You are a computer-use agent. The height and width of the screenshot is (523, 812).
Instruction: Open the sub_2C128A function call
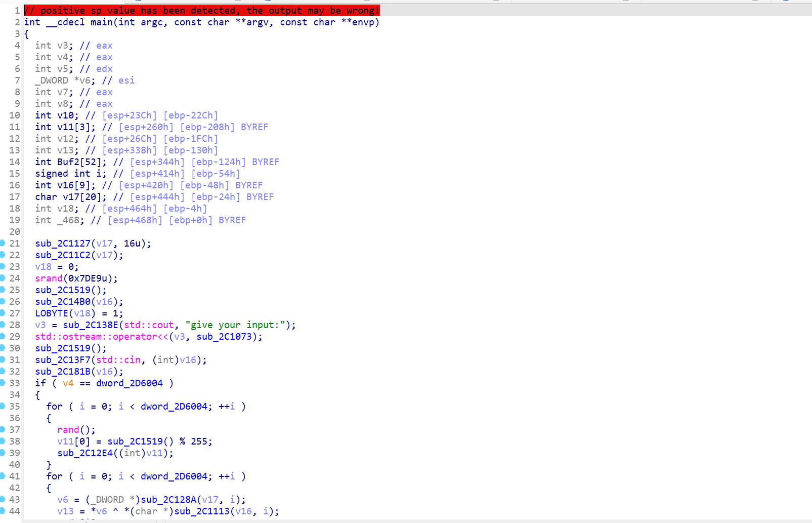pos(168,500)
